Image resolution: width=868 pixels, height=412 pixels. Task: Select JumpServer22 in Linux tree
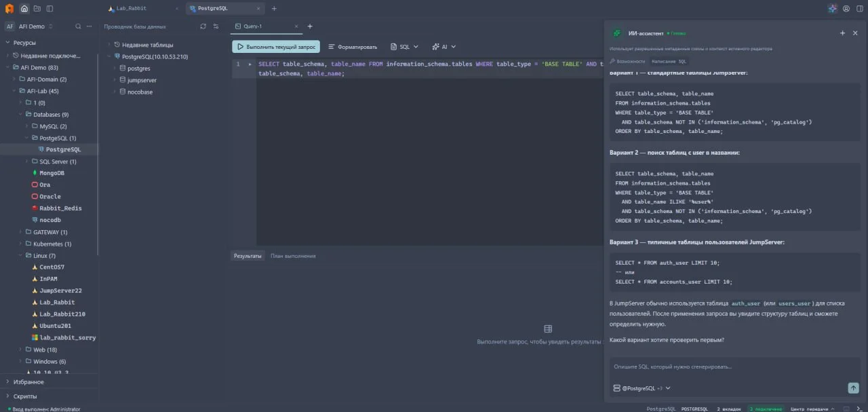[x=60, y=291]
